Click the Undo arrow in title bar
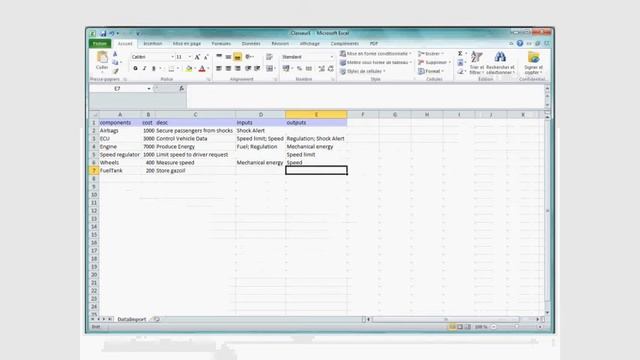 111,33
